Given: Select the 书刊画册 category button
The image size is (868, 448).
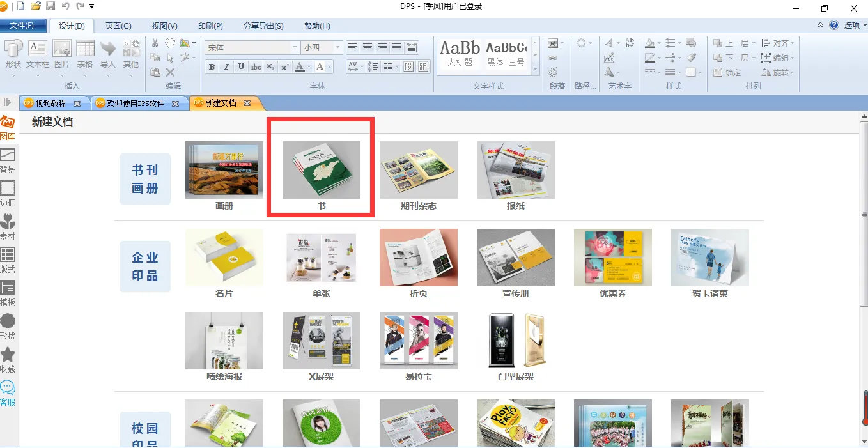Looking at the screenshot, I should click(145, 179).
